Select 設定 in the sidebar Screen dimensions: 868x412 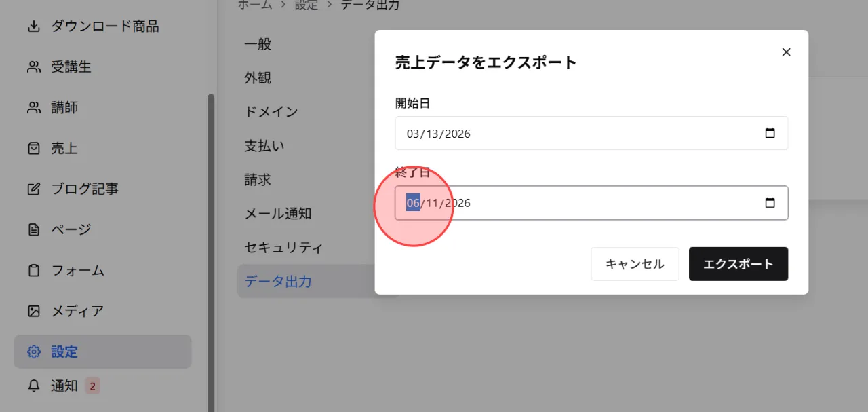102,352
